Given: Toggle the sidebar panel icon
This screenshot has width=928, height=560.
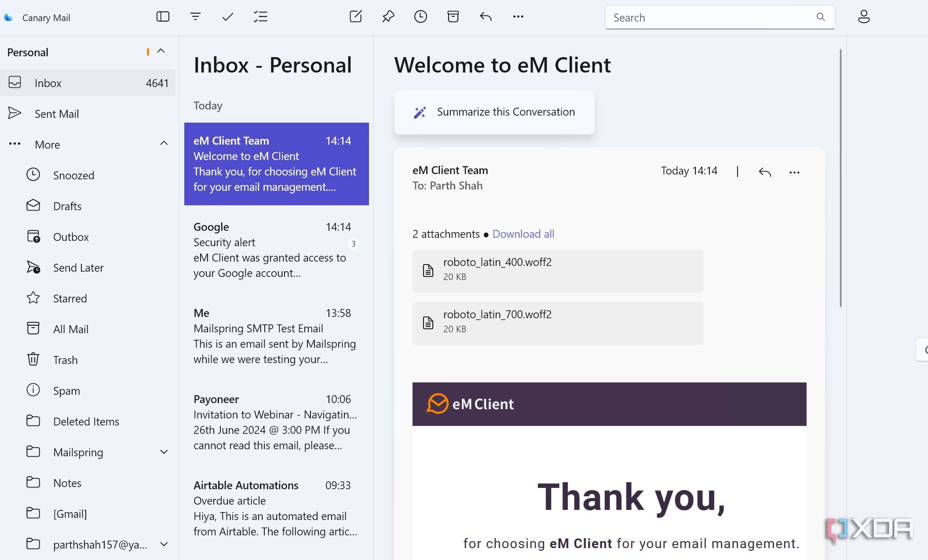Looking at the screenshot, I should click(x=163, y=17).
